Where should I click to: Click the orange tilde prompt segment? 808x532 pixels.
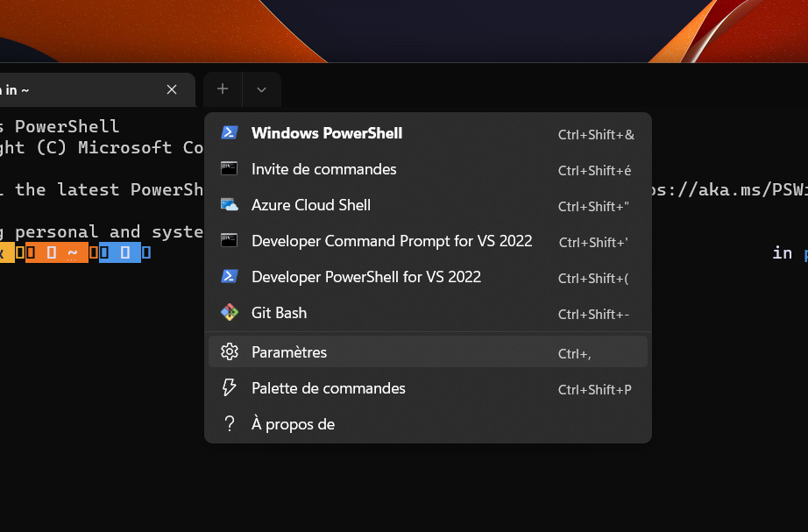click(x=57, y=253)
